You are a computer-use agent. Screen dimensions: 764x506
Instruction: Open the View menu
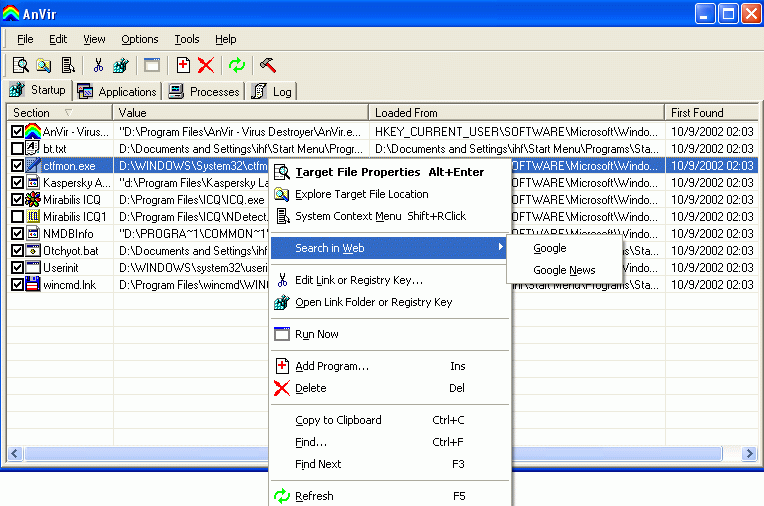click(x=94, y=39)
